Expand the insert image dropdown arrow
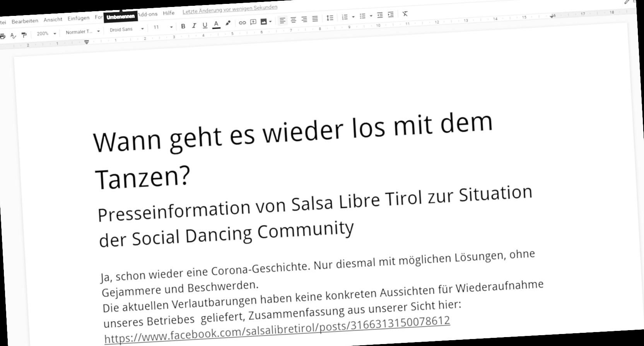The width and height of the screenshot is (644, 346). click(x=270, y=22)
